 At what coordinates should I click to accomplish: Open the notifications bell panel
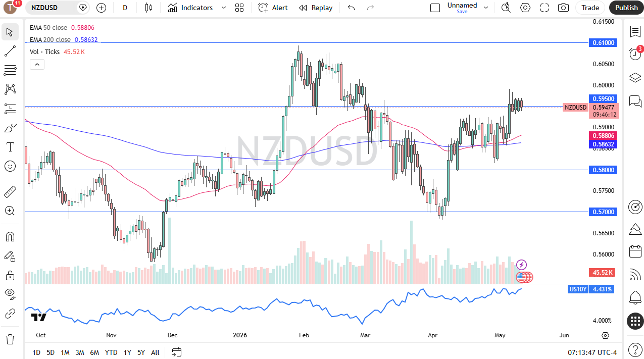click(x=635, y=297)
